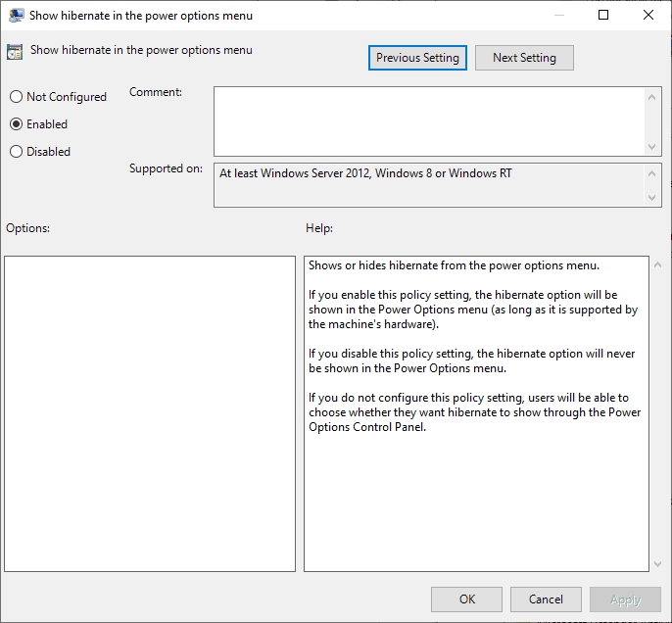Viewport: 672px width, 623px height.
Task: Click the Apply button
Action: [x=625, y=599]
